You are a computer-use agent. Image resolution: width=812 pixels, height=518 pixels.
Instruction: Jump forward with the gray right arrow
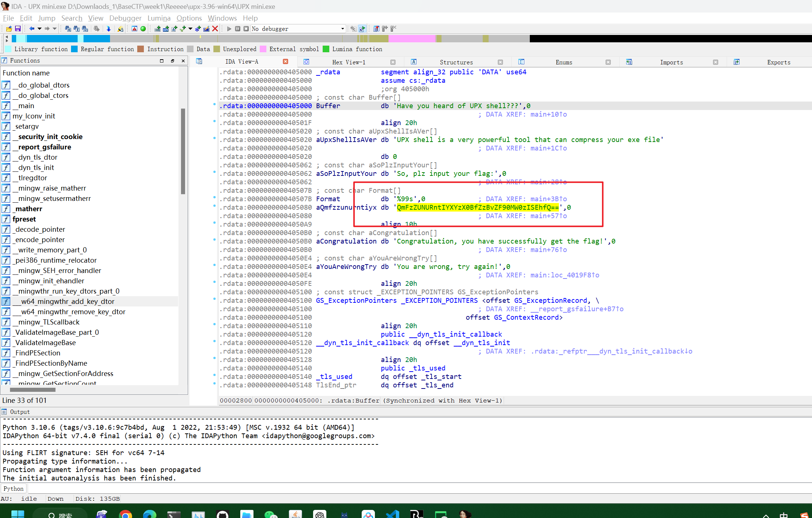[x=47, y=29]
